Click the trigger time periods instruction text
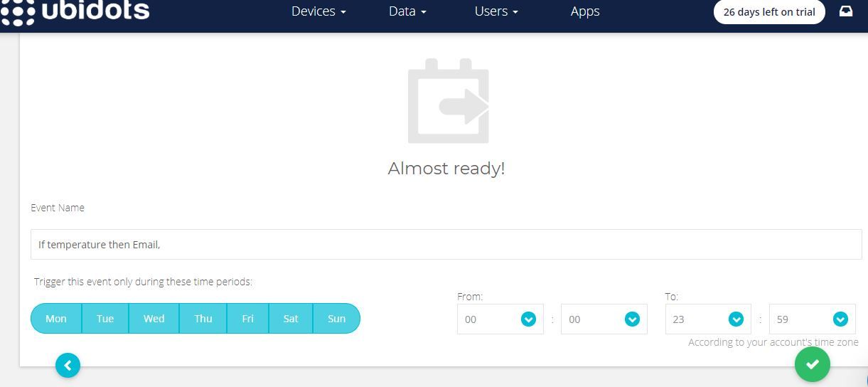The height and width of the screenshot is (387, 868). pos(143,282)
